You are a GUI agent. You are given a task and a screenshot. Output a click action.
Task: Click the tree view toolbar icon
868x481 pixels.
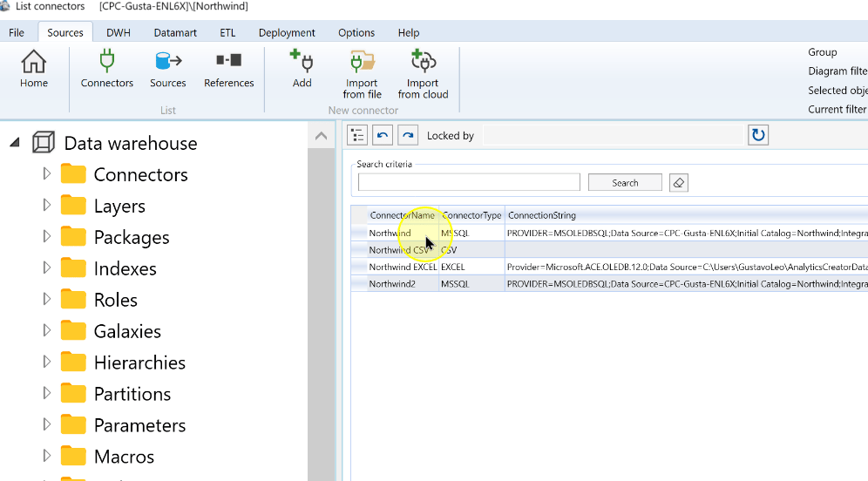357,135
